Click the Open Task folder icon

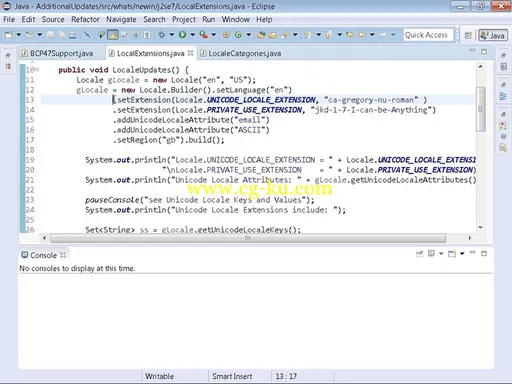click(273, 35)
